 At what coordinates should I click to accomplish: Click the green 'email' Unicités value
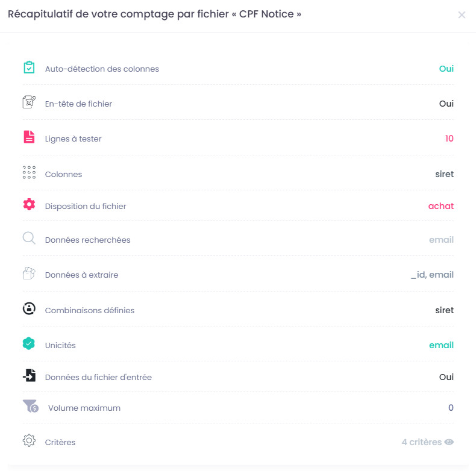click(x=441, y=345)
